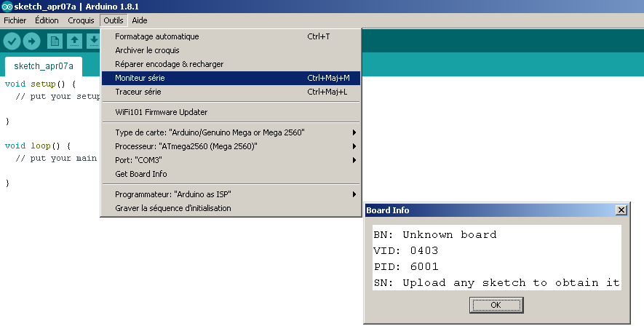Click the 'SN: Upload any sketch' line
This screenshot has height=334, width=644.
[x=496, y=282]
